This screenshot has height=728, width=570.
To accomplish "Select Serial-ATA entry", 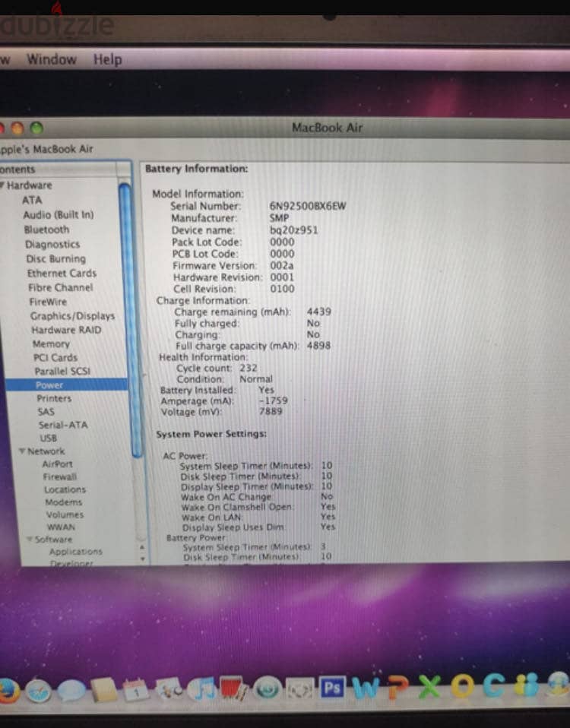I will point(62,425).
